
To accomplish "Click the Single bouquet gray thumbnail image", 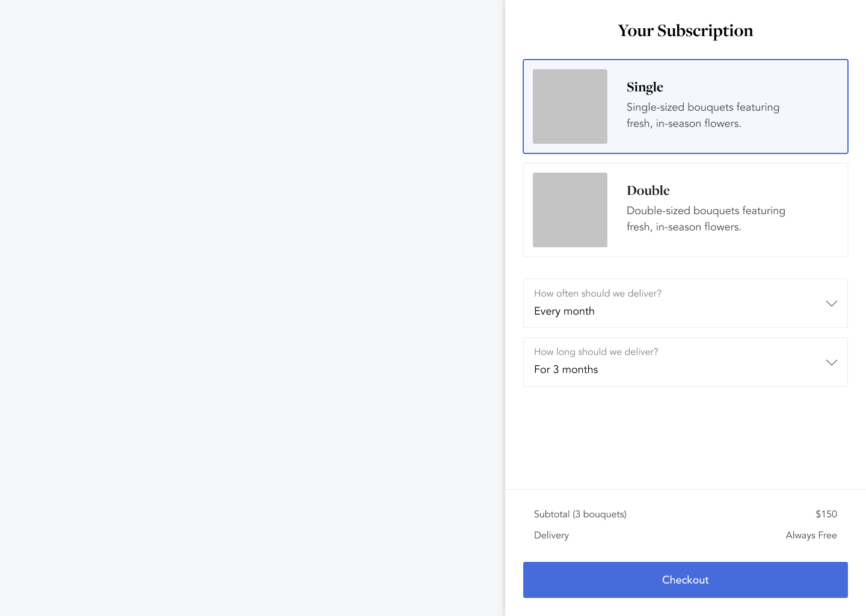I will [x=570, y=106].
